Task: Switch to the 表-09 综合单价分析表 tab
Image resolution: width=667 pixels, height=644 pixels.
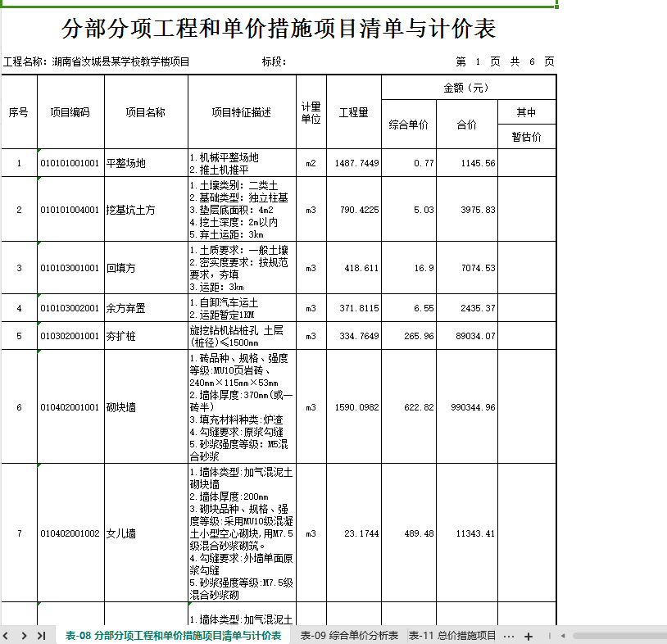Action: pos(349,636)
